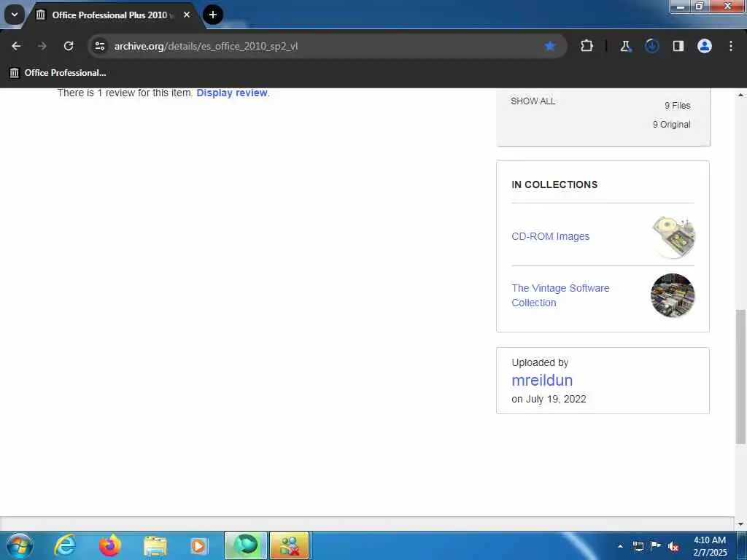Viewport: 747px width, 560px height.
Task: Open a new tab with plus button
Action: pos(213,15)
